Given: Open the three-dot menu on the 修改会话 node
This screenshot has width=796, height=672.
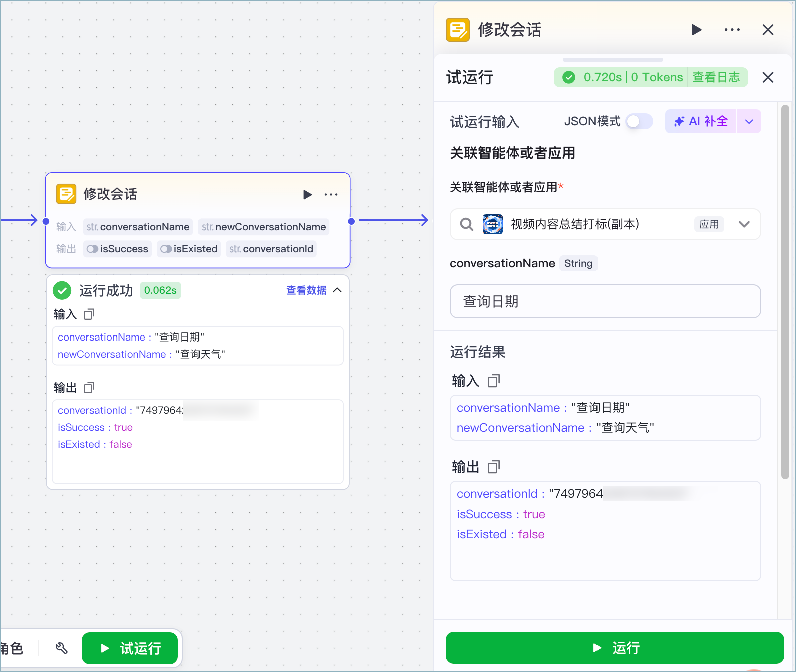Looking at the screenshot, I should tap(331, 194).
